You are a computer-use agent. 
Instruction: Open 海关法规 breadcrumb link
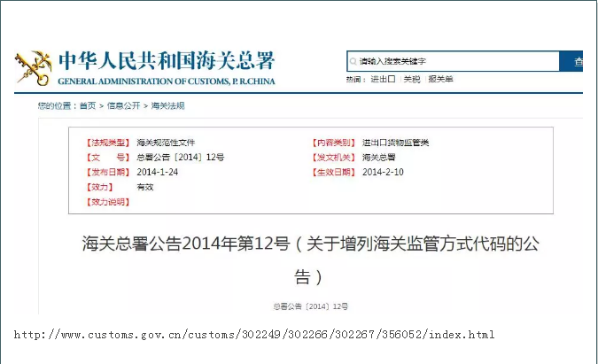coord(167,105)
